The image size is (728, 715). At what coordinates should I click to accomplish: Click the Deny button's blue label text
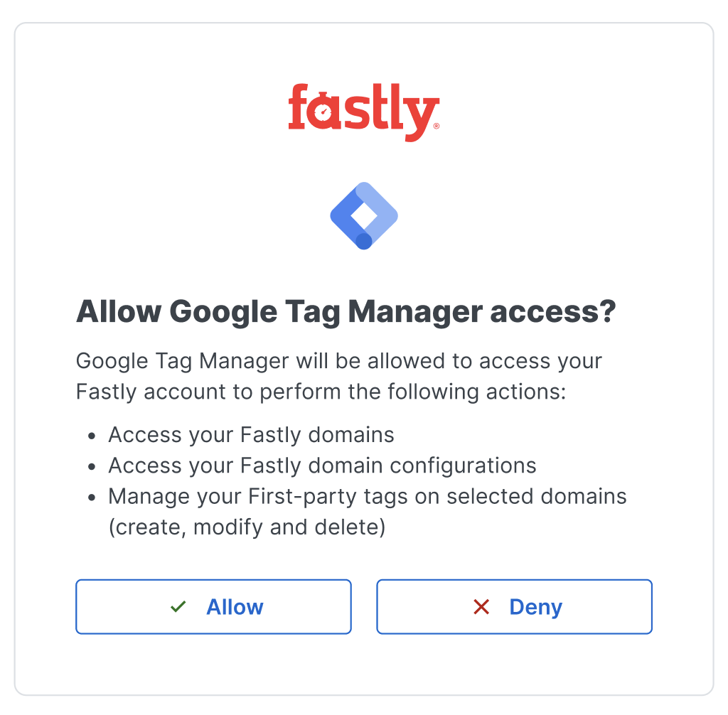535,607
